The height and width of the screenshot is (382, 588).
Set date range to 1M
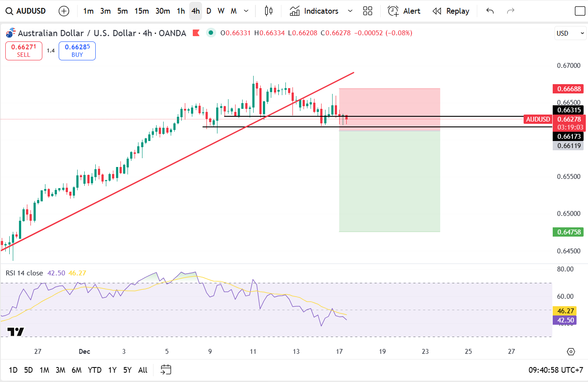(x=44, y=370)
